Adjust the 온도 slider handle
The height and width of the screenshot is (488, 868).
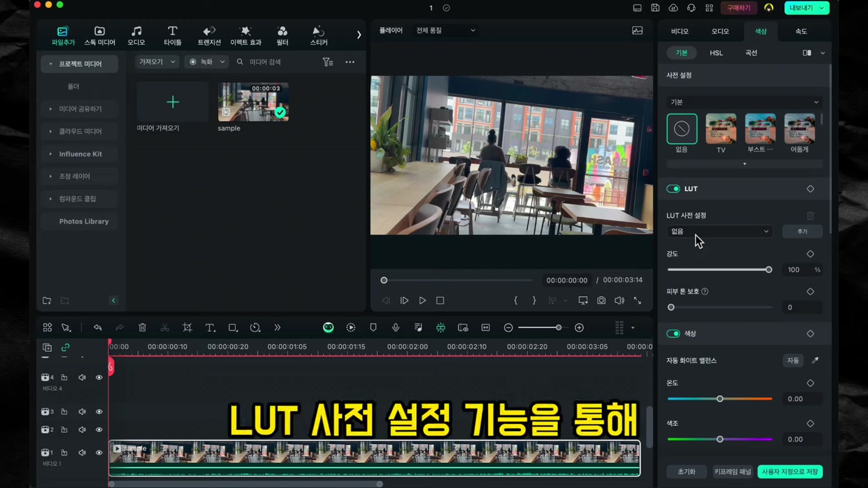click(720, 399)
